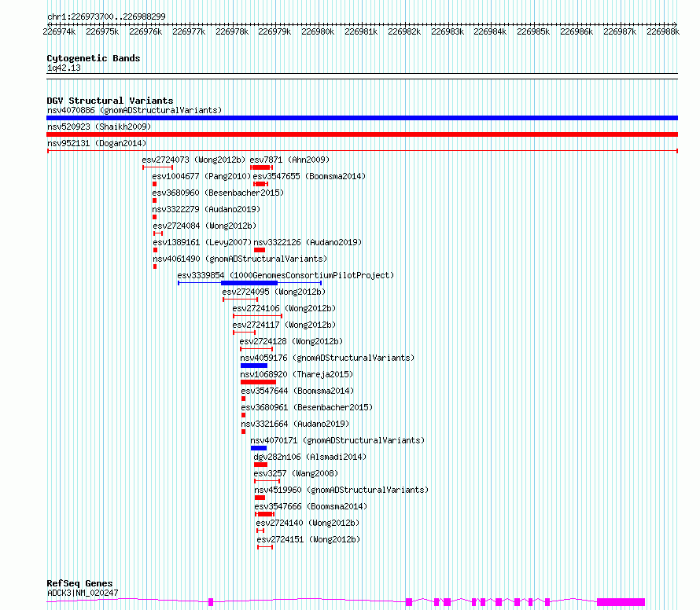Click the nsv520923 red variant bar
The height and width of the screenshot is (610, 700).
coord(362,134)
